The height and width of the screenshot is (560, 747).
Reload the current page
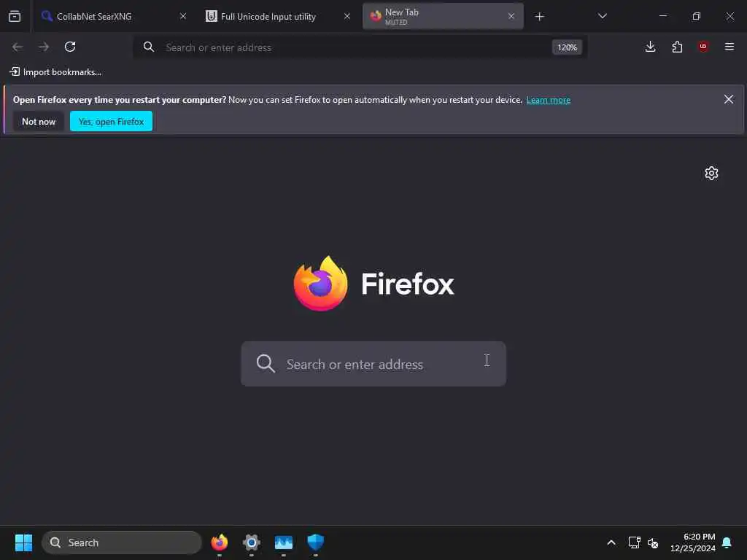(x=70, y=47)
